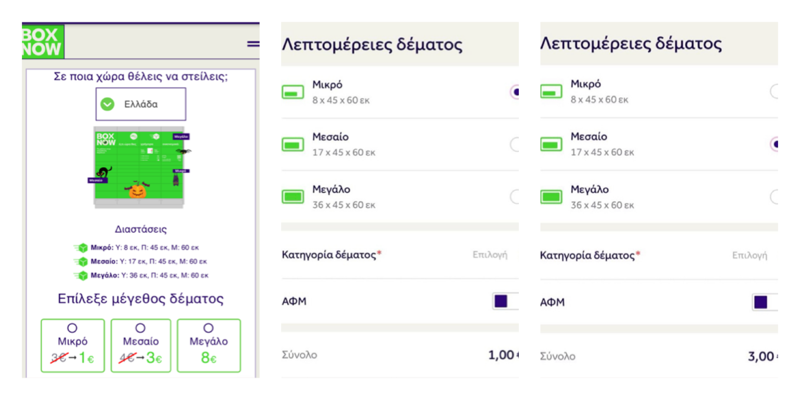Image resolution: width=800 pixels, height=400 pixels.
Task: Click the green locker image
Action: click(140, 167)
